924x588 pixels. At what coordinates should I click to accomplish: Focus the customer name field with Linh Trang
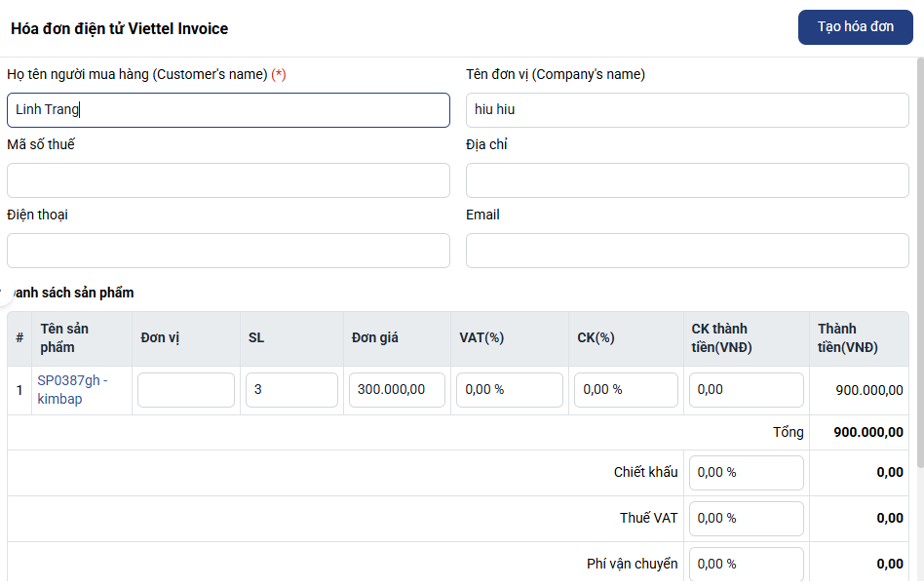[228, 110]
